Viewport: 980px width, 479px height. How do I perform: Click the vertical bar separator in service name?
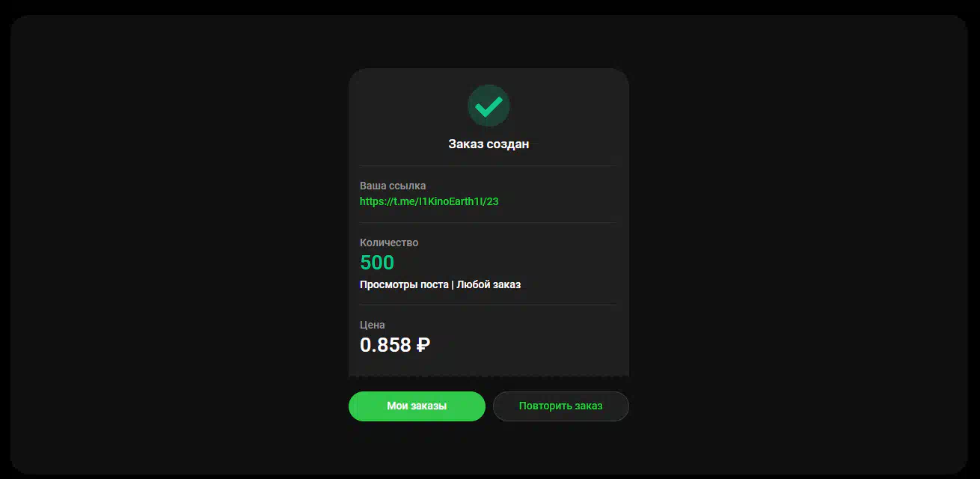(453, 284)
